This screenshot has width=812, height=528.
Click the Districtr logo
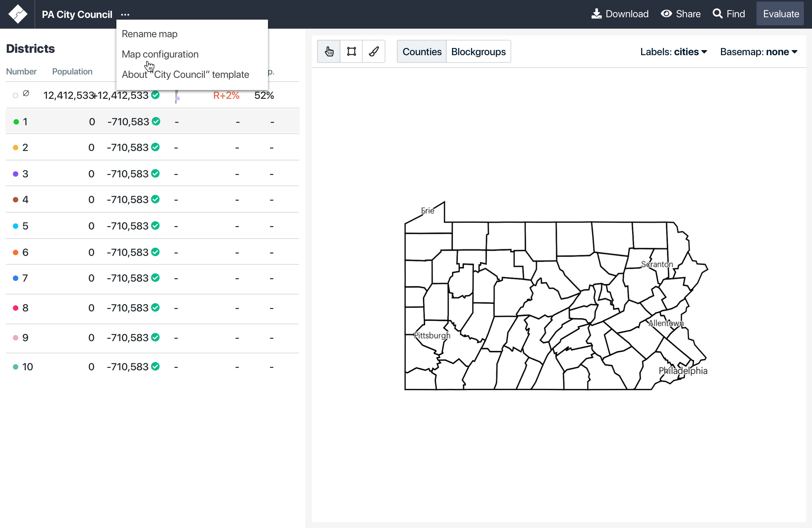click(18, 14)
